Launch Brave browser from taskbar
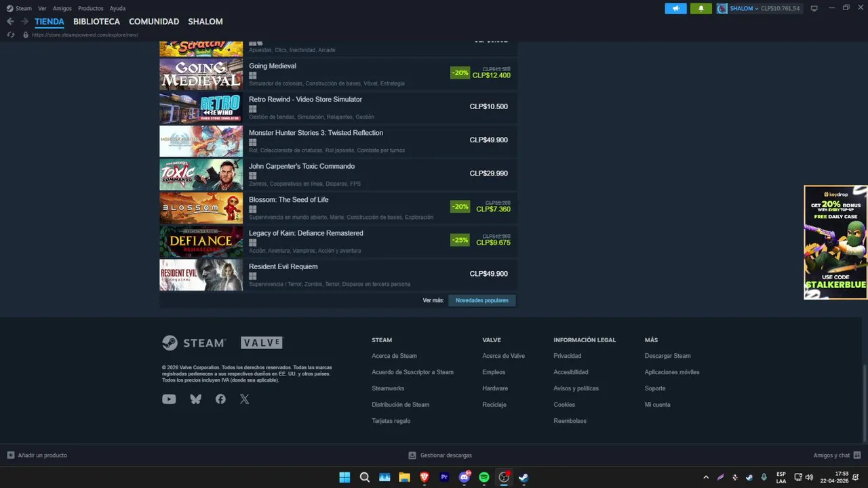This screenshot has height=488, width=868. [425, 477]
